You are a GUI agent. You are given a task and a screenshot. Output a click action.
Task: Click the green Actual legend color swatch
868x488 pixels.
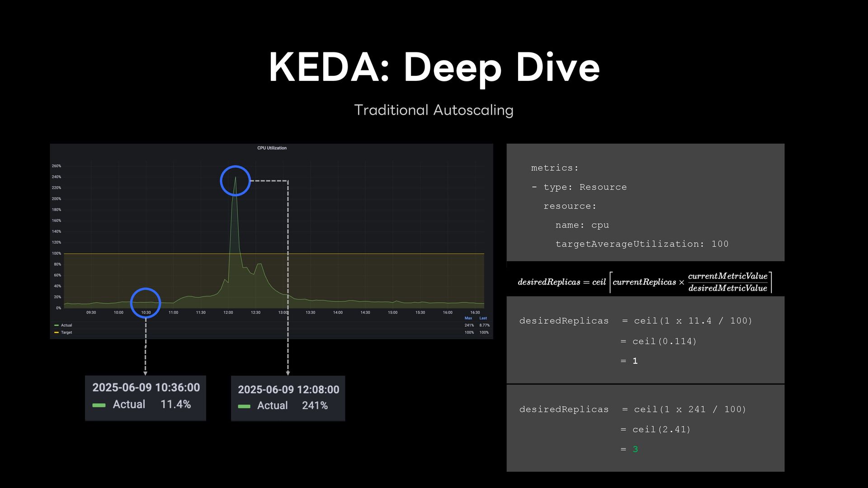pos(57,325)
